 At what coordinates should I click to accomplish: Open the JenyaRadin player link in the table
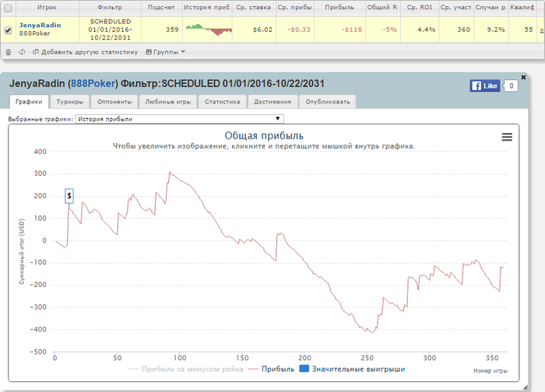tap(40, 25)
